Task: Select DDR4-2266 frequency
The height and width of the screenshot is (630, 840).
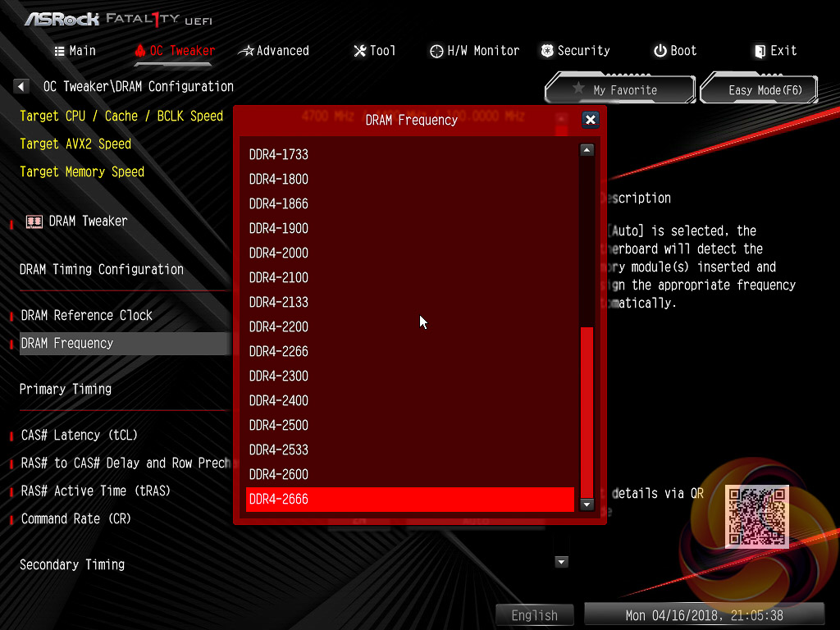Action: 410,351
